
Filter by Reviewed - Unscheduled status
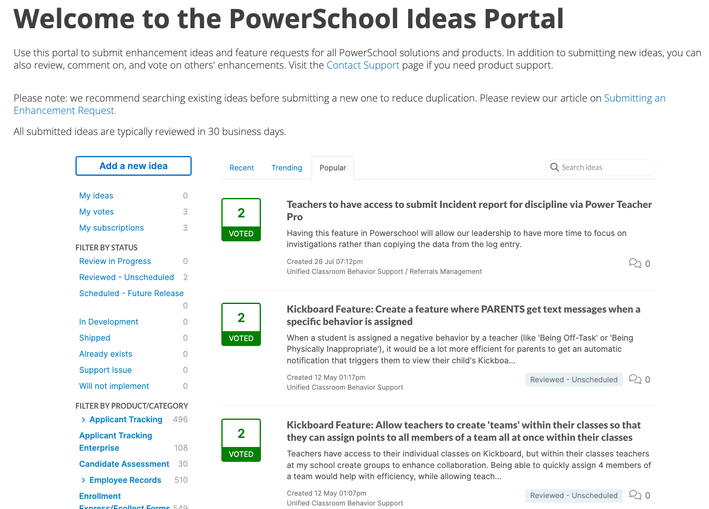[126, 277]
